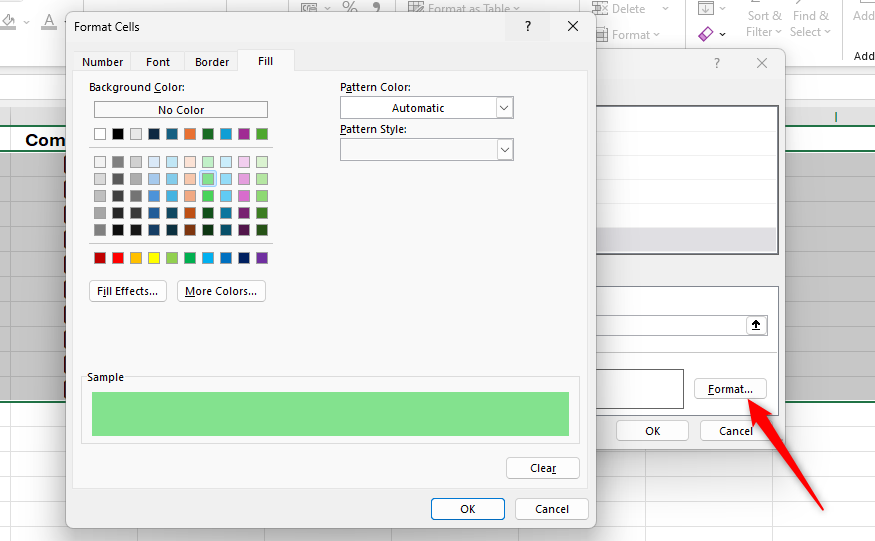Switch to the Border tab
Image resolution: width=875 pixels, height=541 pixels.
point(212,62)
